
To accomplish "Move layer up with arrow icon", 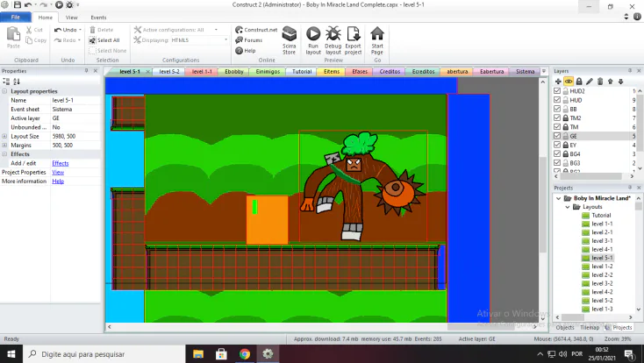I will 611,82.
